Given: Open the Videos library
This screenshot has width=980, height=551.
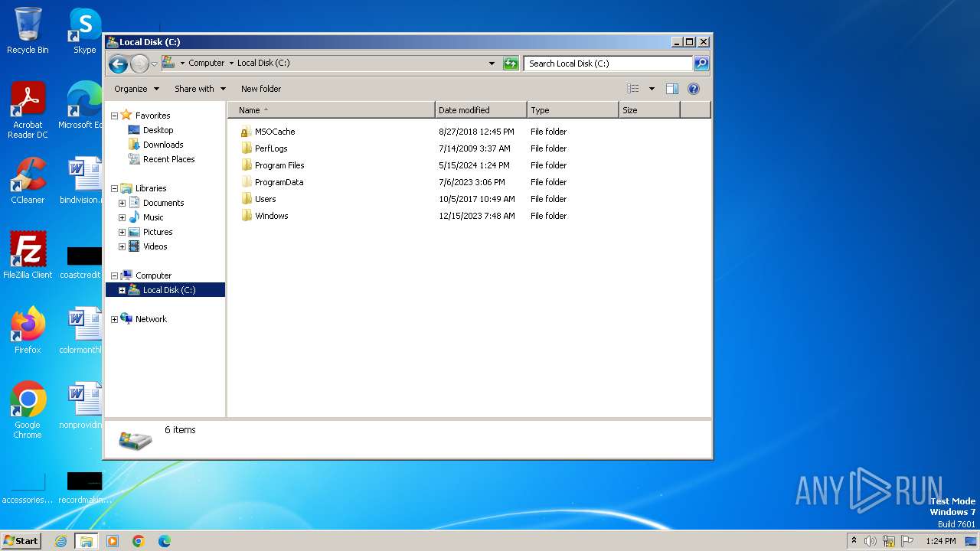Looking at the screenshot, I should tap(155, 246).
